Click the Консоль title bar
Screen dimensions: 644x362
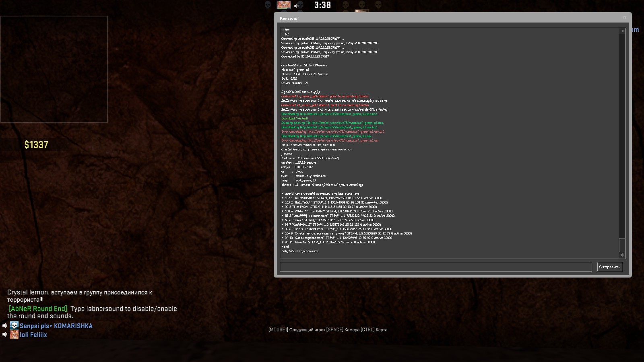(x=443, y=18)
